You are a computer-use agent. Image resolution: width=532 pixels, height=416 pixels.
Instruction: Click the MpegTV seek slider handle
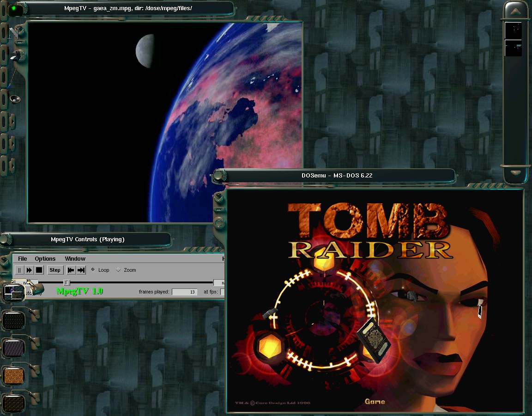click(66, 282)
